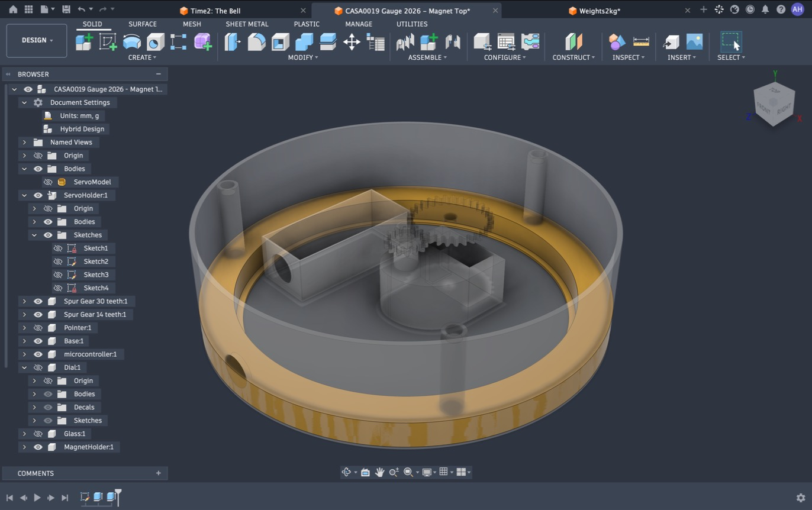Collapse the ServoHolder:1 Sketches folder

coord(34,235)
